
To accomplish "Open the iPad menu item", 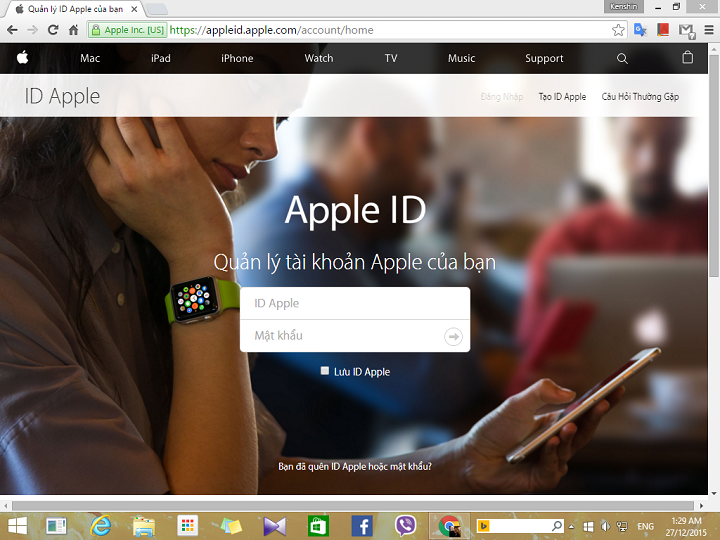I will 161,58.
